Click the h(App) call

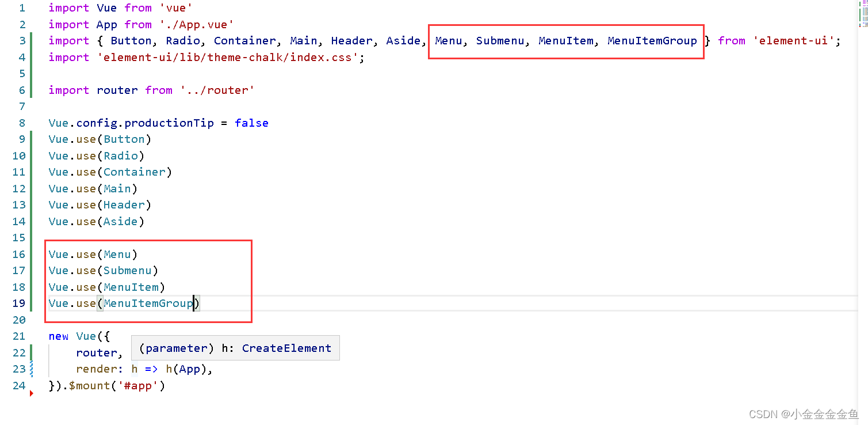pos(186,369)
